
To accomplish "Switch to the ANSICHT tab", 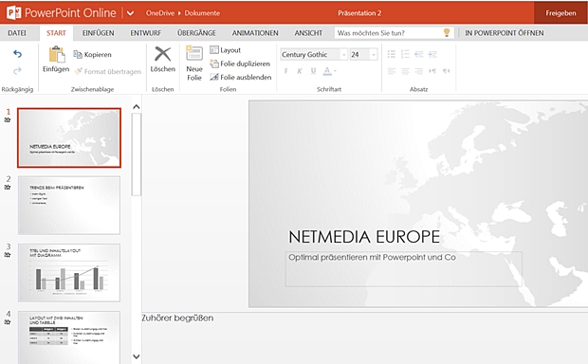I will [x=308, y=33].
